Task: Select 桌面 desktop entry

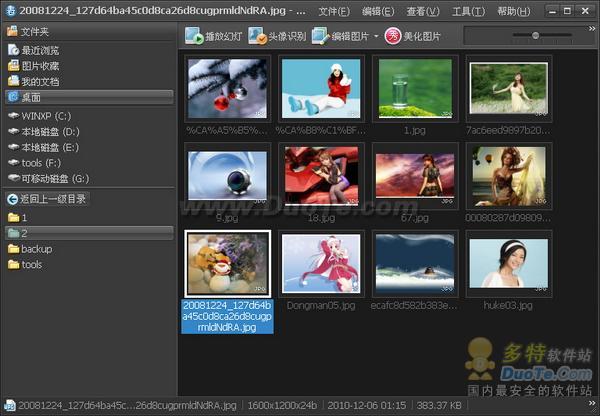Action: point(89,97)
